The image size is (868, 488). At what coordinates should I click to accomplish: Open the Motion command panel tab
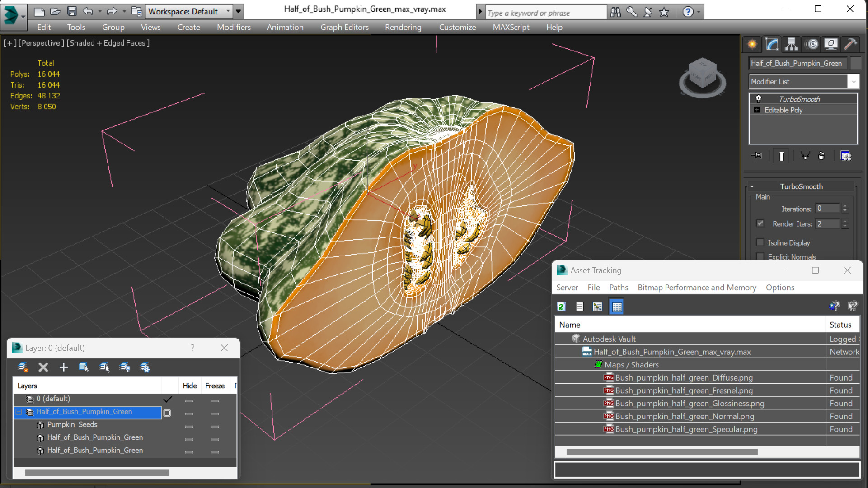[x=812, y=44]
